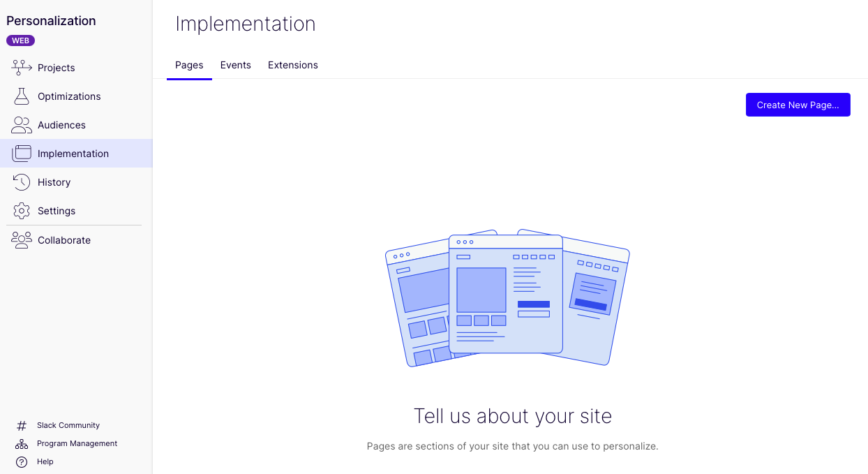868x474 pixels.
Task: Click the Implementation browser-window icon
Action: click(20, 153)
